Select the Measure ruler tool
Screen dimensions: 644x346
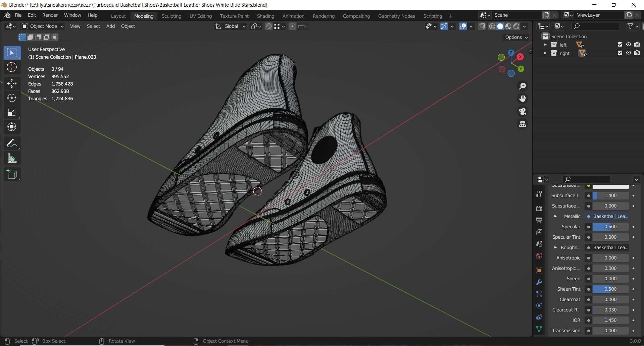12,158
